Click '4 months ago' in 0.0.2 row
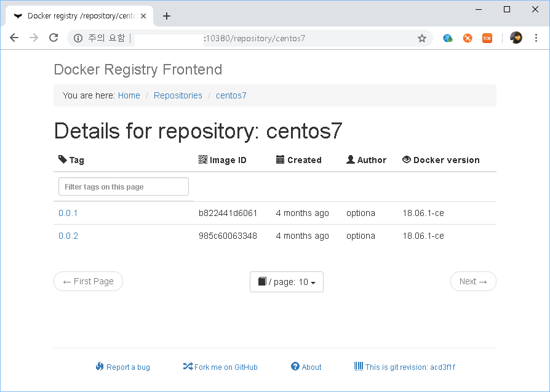Viewport: 550px width, 392px height. [302, 236]
